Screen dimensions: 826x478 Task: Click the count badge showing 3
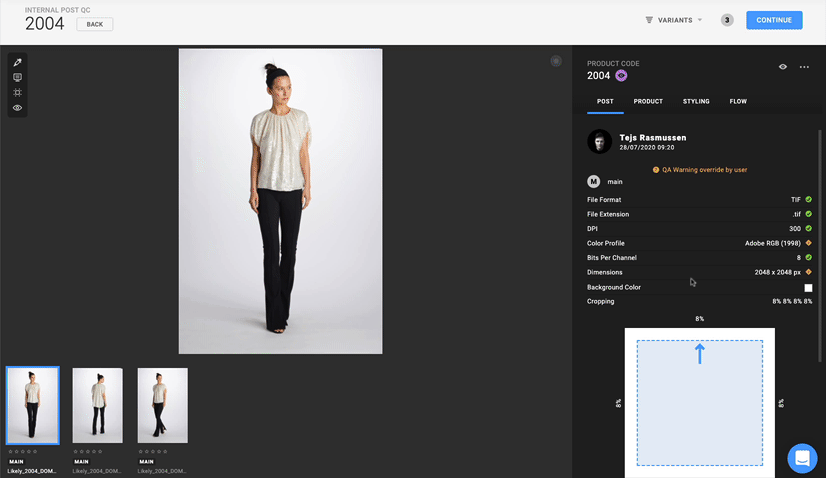click(x=727, y=20)
